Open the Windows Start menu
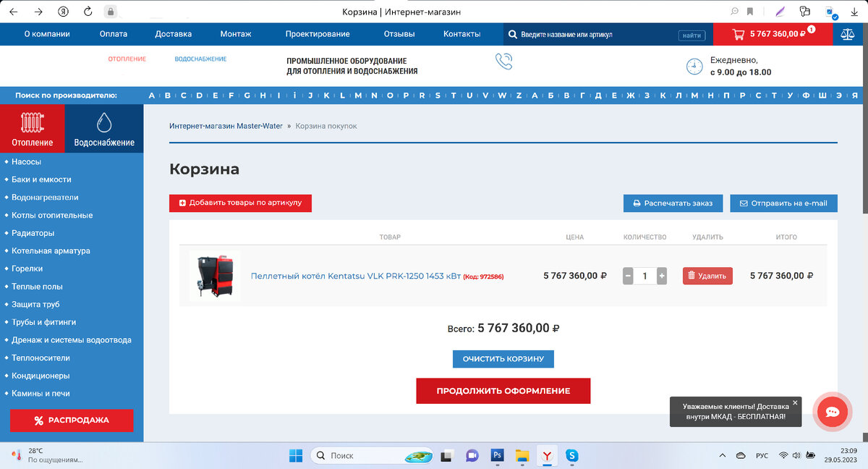Viewport: 868px width, 469px height. click(x=296, y=455)
